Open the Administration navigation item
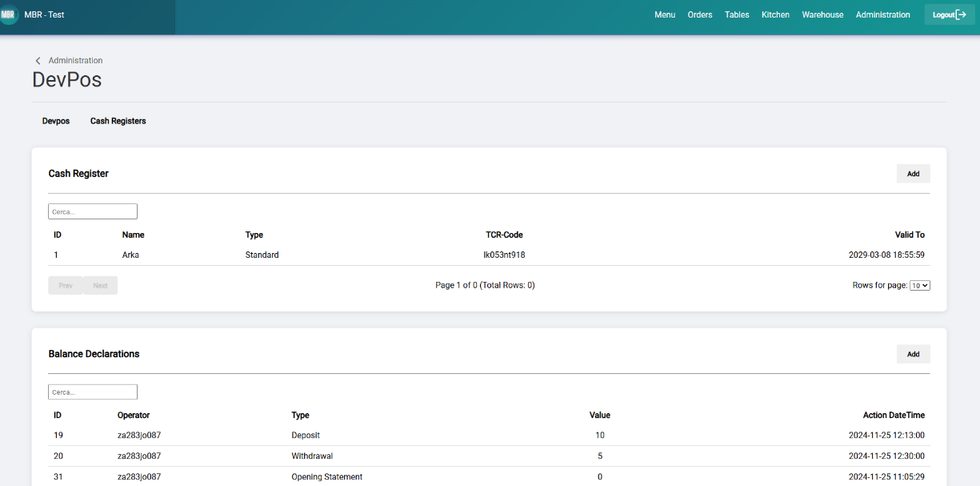The height and width of the screenshot is (486, 980). pos(882,14)
